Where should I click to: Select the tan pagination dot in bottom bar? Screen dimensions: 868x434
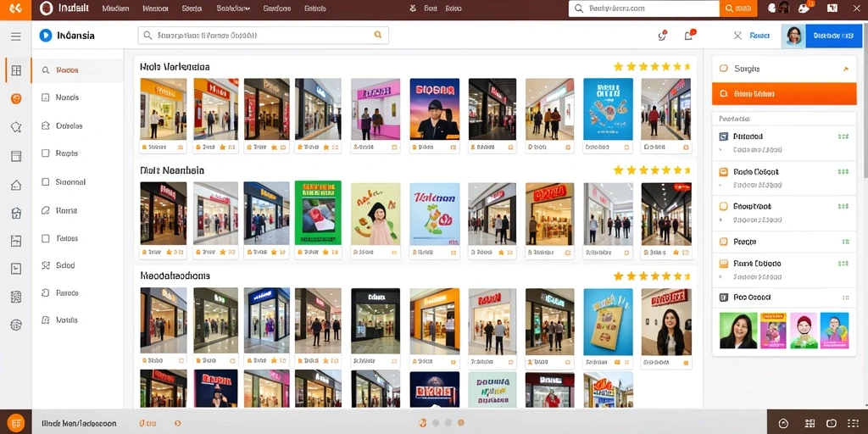461,423
